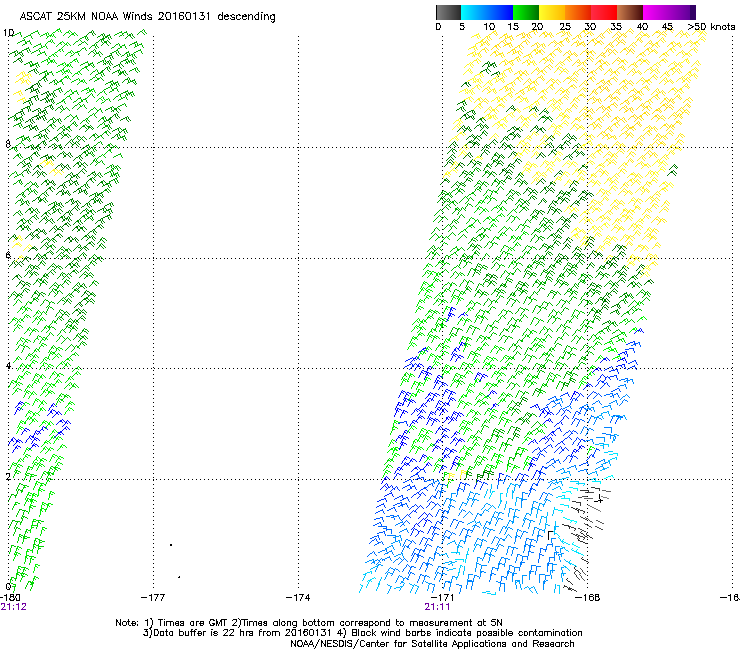740x650 pixels.
Task: Click the longitude label "-171"
Action: (x=443, y=598)
